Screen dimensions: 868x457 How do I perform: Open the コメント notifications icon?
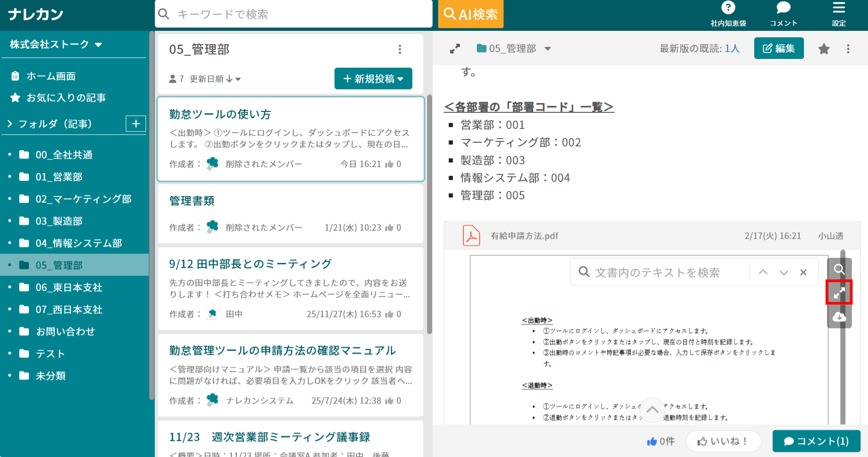pos(783,7)
